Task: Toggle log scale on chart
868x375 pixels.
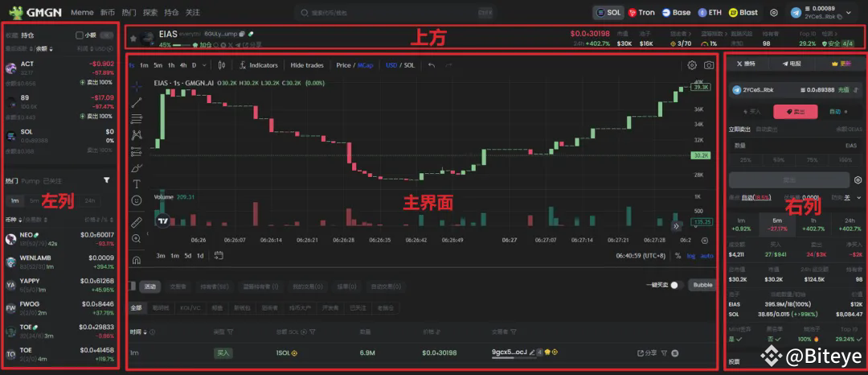Action: click(692, 256)
